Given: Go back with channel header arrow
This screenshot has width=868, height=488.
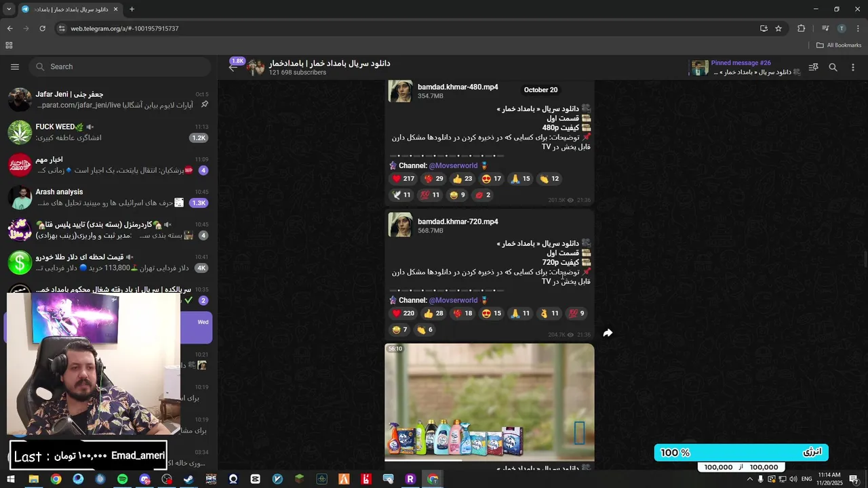Looking at the screenshot, I should tap(233, 67).
